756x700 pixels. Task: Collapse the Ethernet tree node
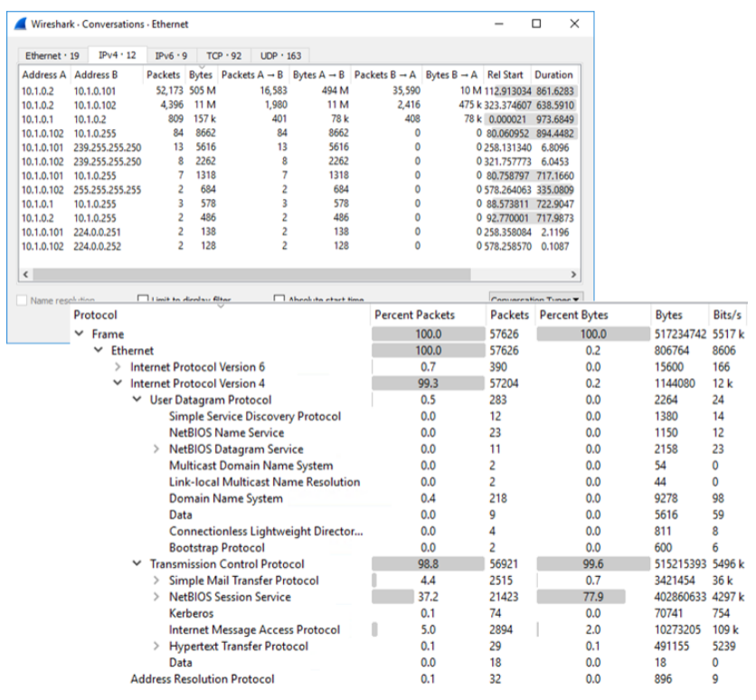[x=99, y=350]
